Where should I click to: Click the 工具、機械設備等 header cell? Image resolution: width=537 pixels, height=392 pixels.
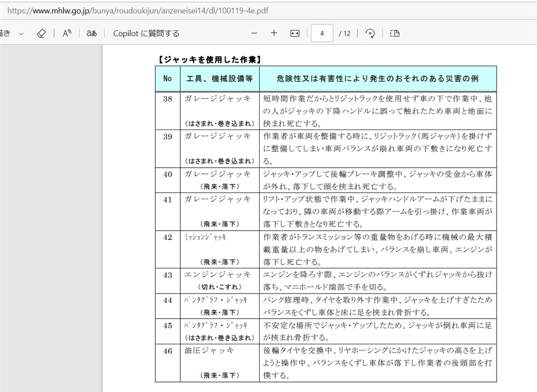pos(220,79)
